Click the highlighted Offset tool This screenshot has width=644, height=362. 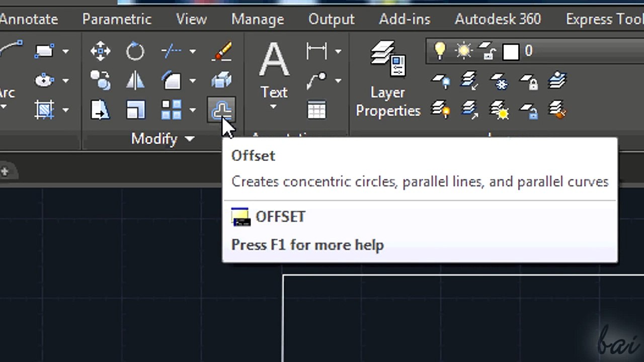click(222, 110)
